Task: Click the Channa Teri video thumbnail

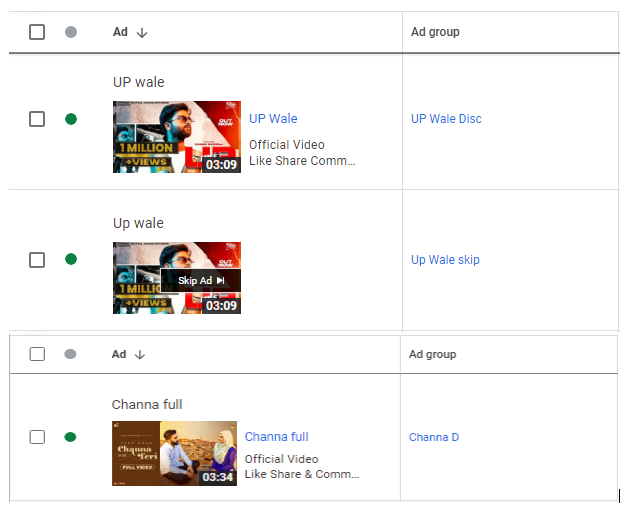Action: pyautogui.click(x=174, y=453)
